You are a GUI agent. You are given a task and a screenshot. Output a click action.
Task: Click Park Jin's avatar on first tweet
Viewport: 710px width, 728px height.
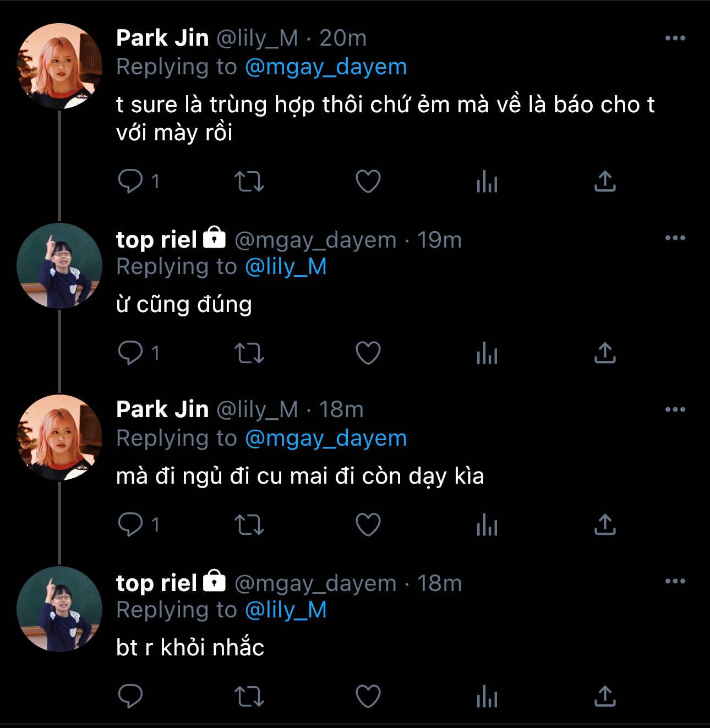(59, 66)
